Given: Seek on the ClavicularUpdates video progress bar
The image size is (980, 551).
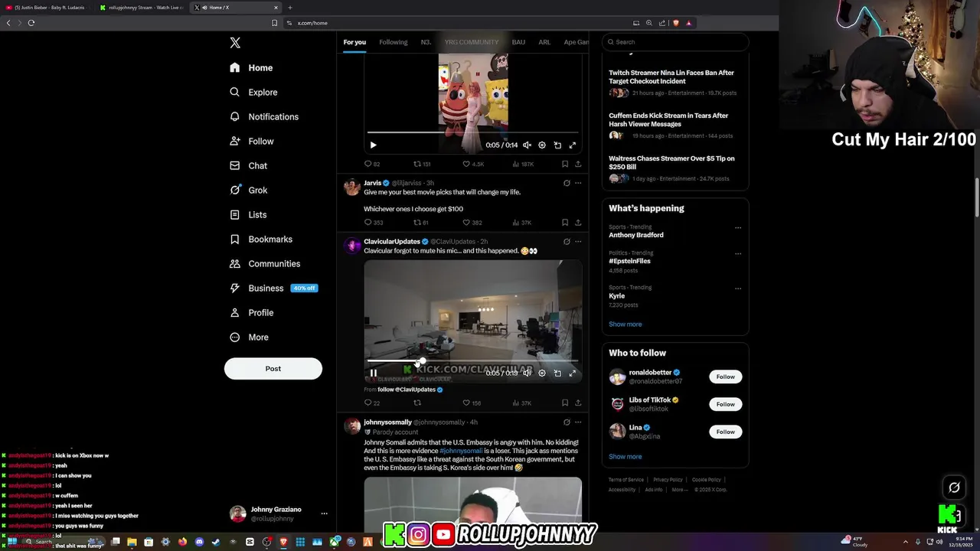Looking at the screenshot, I should [x=472, y=360].
